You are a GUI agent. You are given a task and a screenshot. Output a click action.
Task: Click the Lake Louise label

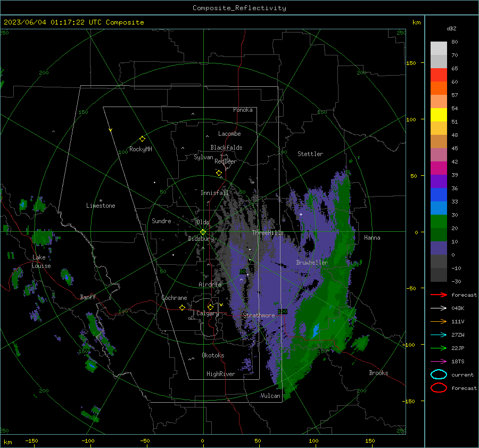pyautogui.click(x=41, y=262)
